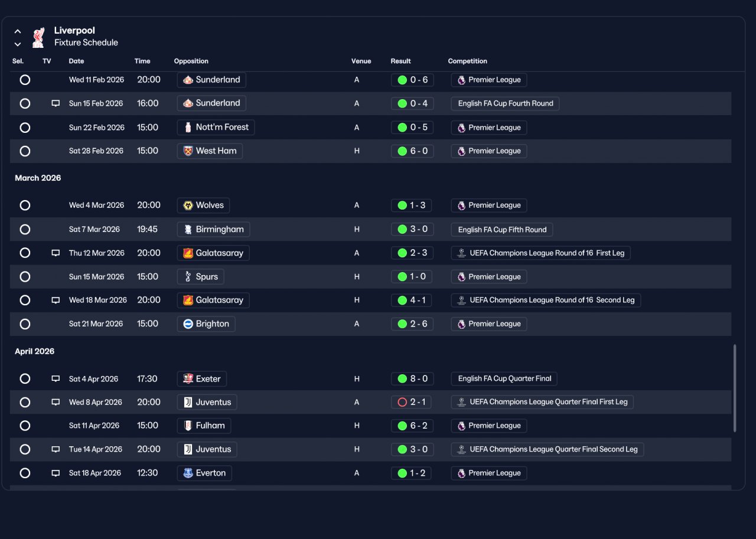Click the Liverpool club crest icon
The width and height of the screenshot is (756, 539).
[x=38, y=37]
